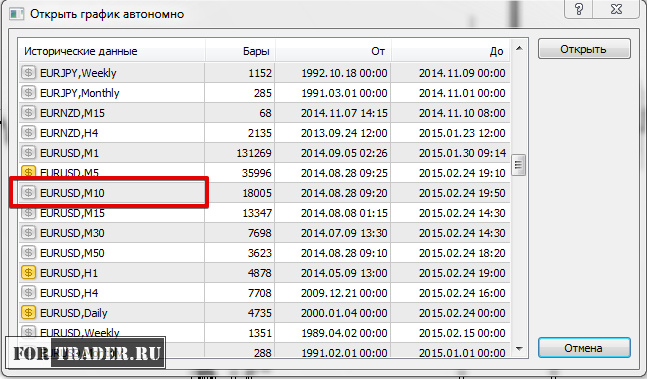Sort by От column header
The image size is (647, 379).
[333, 51]
